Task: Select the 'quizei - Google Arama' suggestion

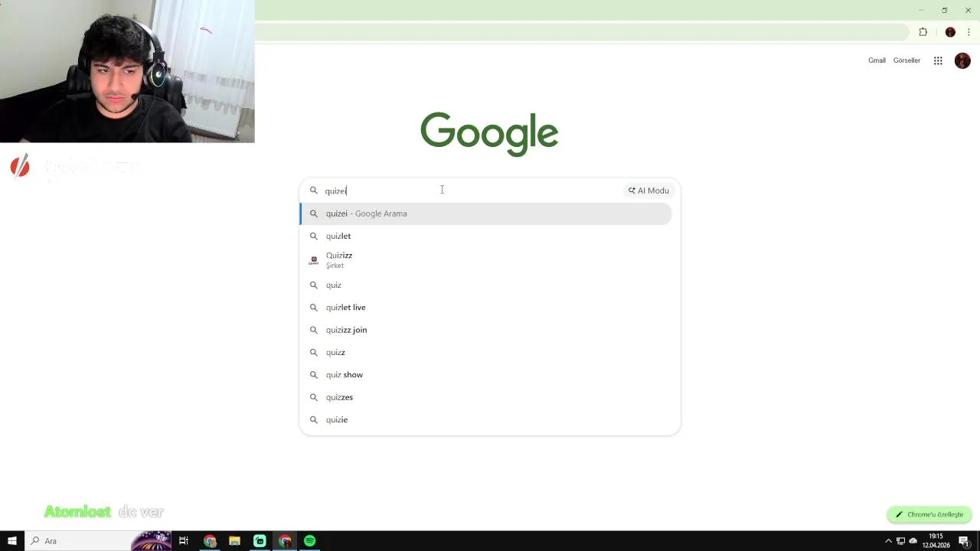Action: tap(485, 214)
